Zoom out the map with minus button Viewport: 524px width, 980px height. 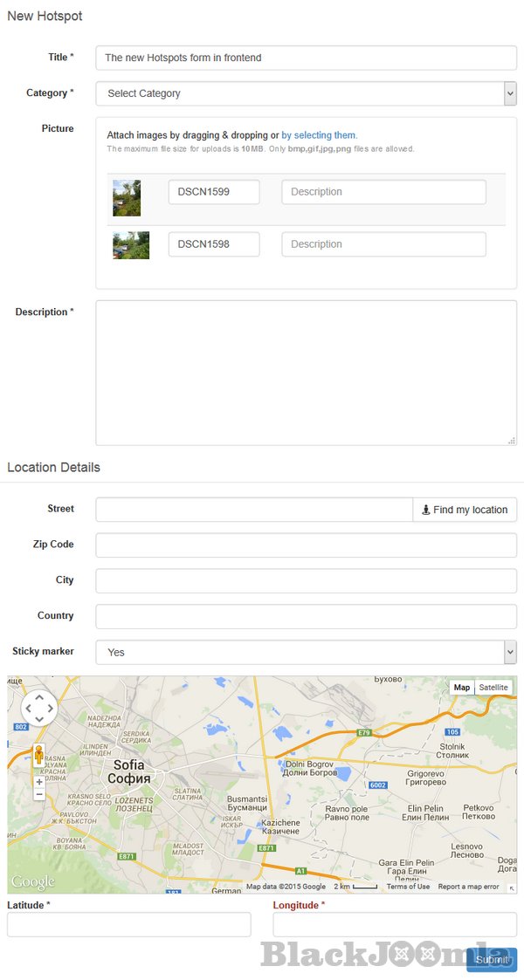pos(39,795)
